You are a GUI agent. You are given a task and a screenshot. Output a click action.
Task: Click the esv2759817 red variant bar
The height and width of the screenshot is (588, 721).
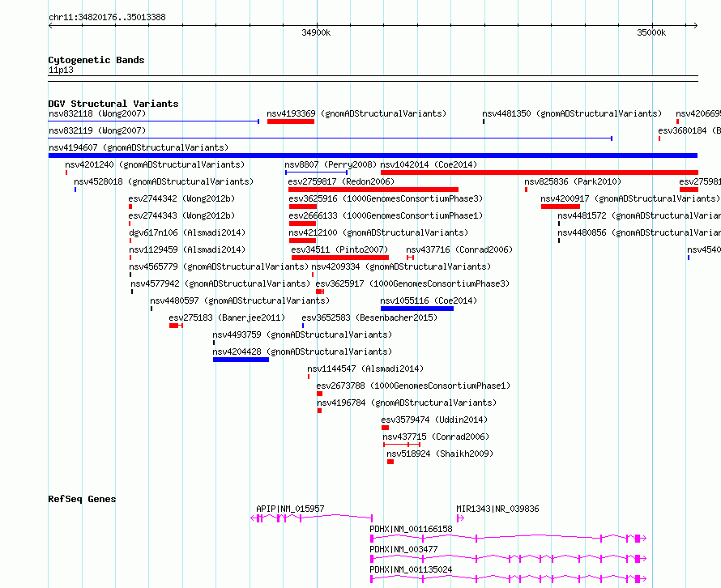(373, 190)
